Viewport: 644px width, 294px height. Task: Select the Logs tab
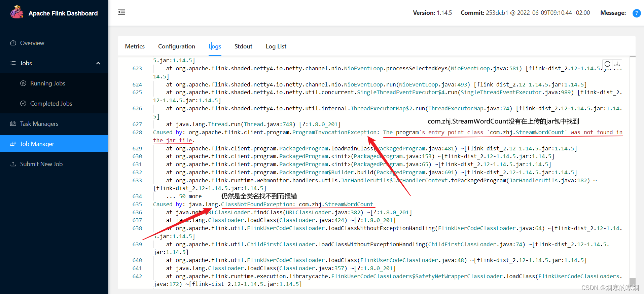point(215,46)
